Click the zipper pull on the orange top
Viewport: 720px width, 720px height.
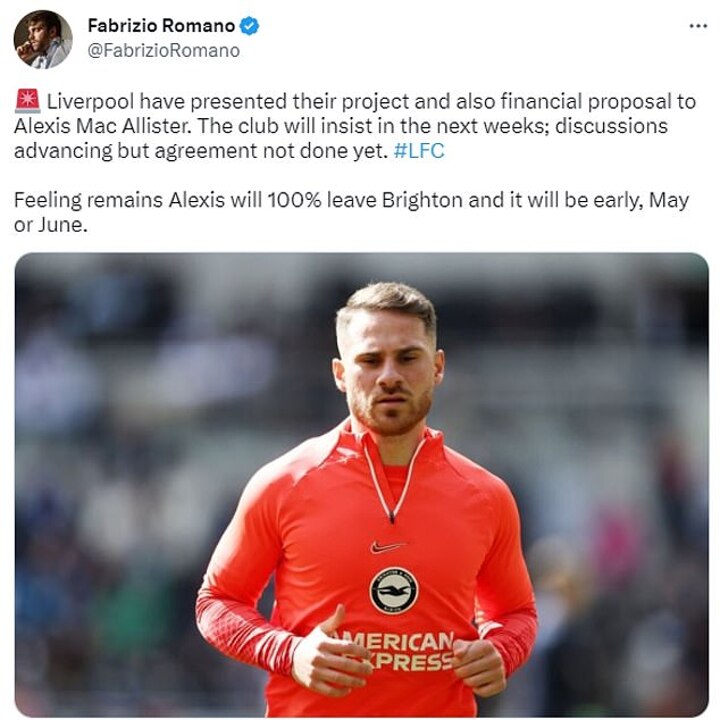[x=392, y=517]
